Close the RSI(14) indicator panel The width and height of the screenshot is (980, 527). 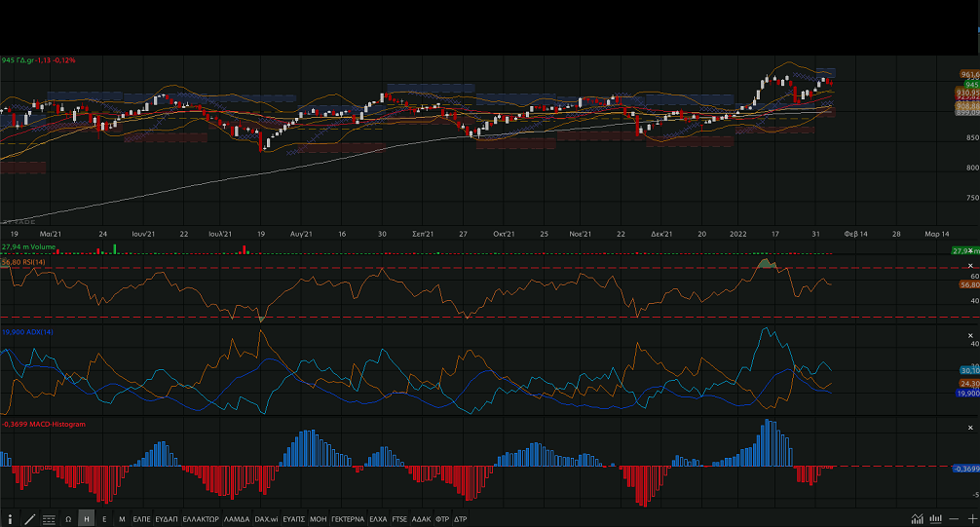pos(970,265)
